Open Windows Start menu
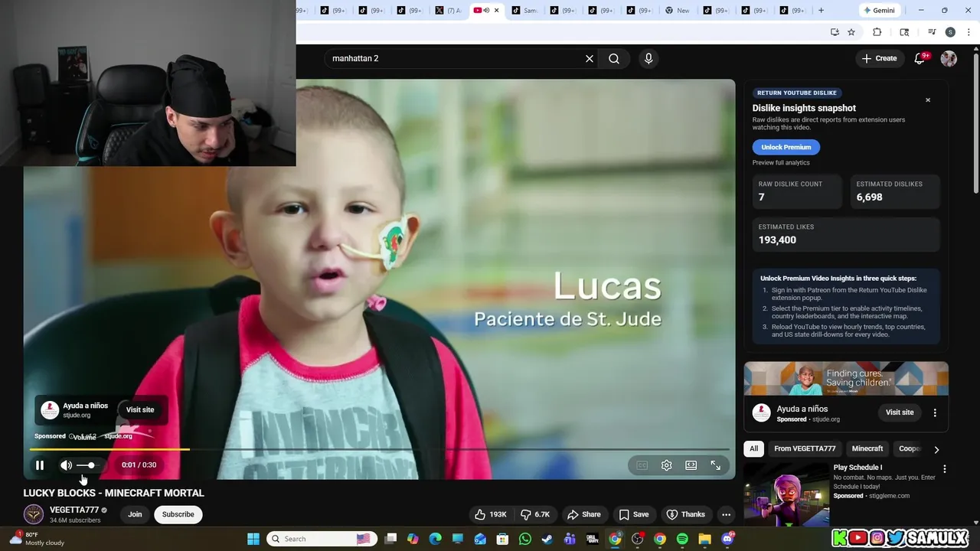Viewport: 980px width, 551px height. tap(253, 539)
